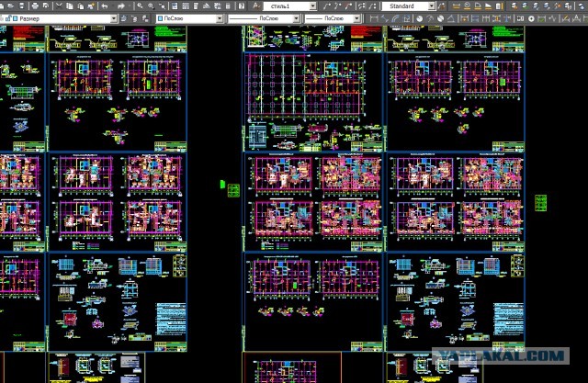
Task: Start Continue dimension tool
Action: (x=486, y=18)
